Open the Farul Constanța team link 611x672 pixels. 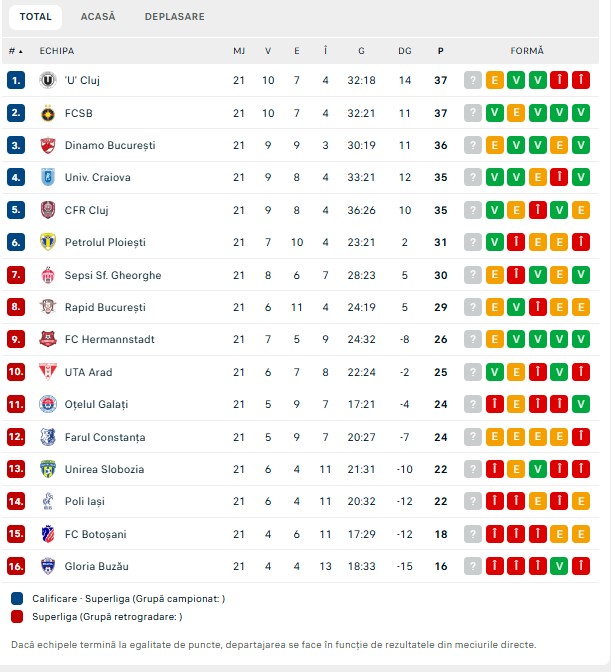[104, 437]
